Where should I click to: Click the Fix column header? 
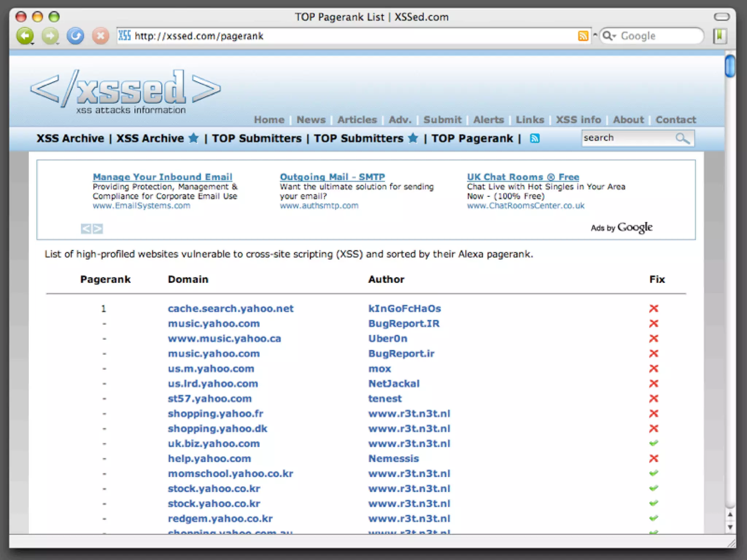pyautogui.click(x=657, y=279)
